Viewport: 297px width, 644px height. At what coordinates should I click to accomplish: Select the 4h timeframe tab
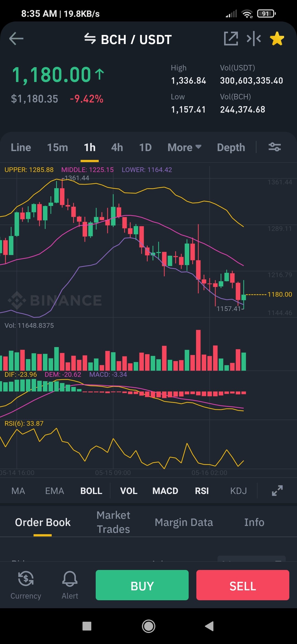pos(117,147)
